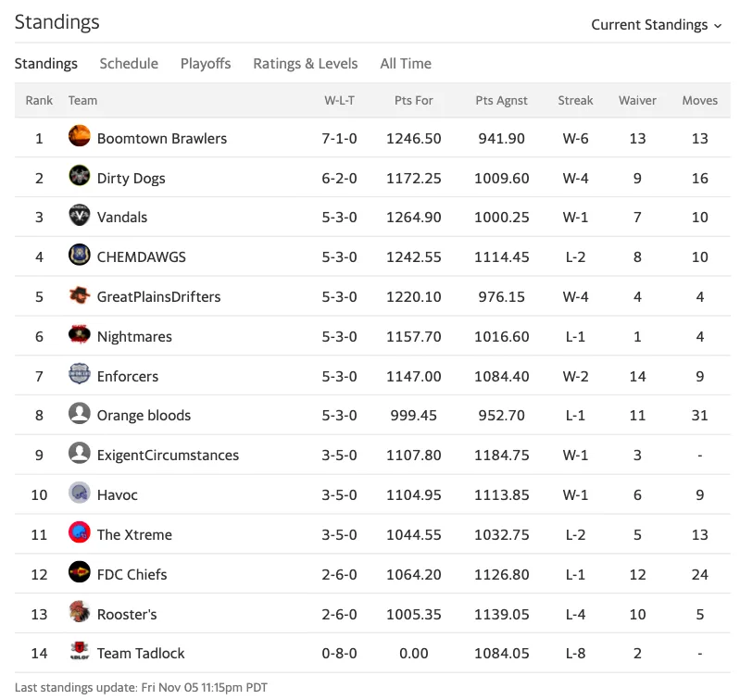
Task: View the All Time tab
Action: [406, 63]
